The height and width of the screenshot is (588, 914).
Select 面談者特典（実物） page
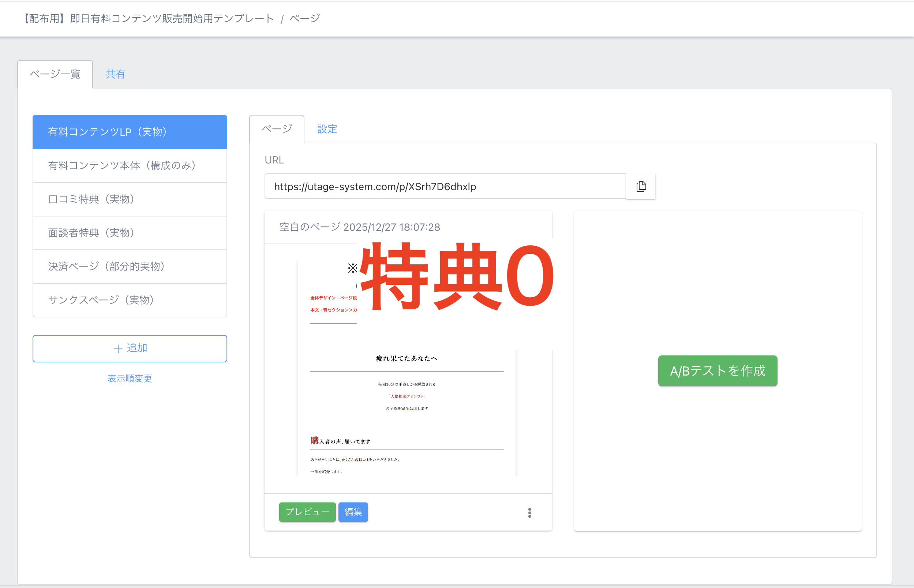click(x=130, y=233)
